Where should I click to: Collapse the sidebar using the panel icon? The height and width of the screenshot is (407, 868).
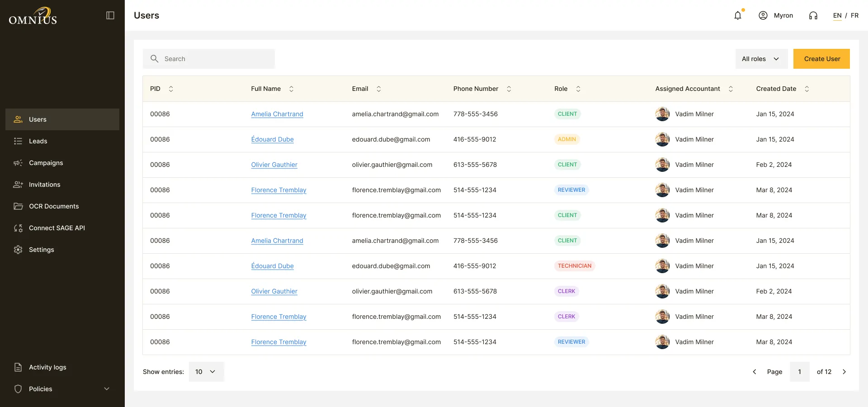[x=110, y=15]
